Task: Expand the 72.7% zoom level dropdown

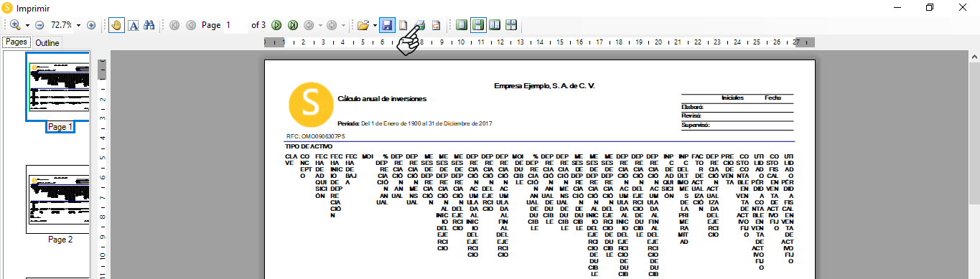Action: point(78,25)
